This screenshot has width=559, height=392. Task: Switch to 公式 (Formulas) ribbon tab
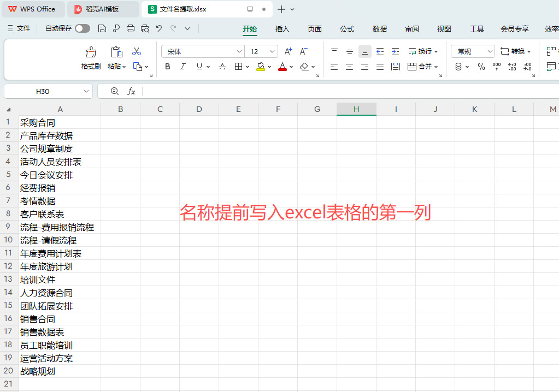(347, 29)
